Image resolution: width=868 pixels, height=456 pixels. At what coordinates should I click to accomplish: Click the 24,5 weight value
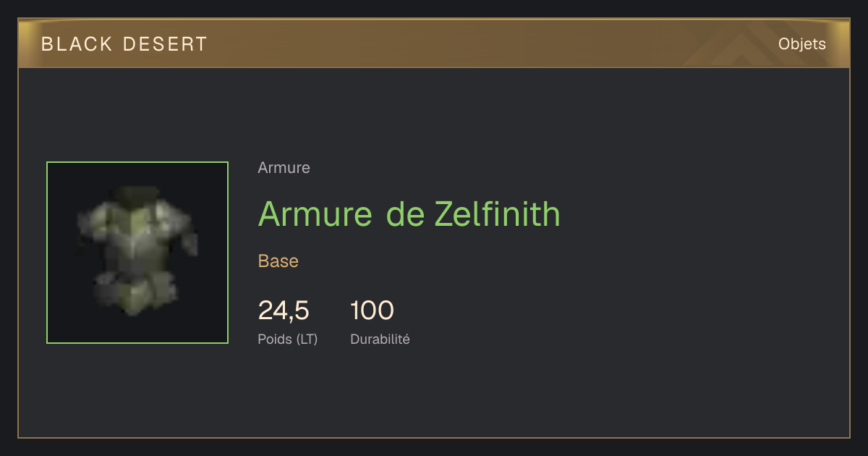pyautogui.click(x=284, y=311)
